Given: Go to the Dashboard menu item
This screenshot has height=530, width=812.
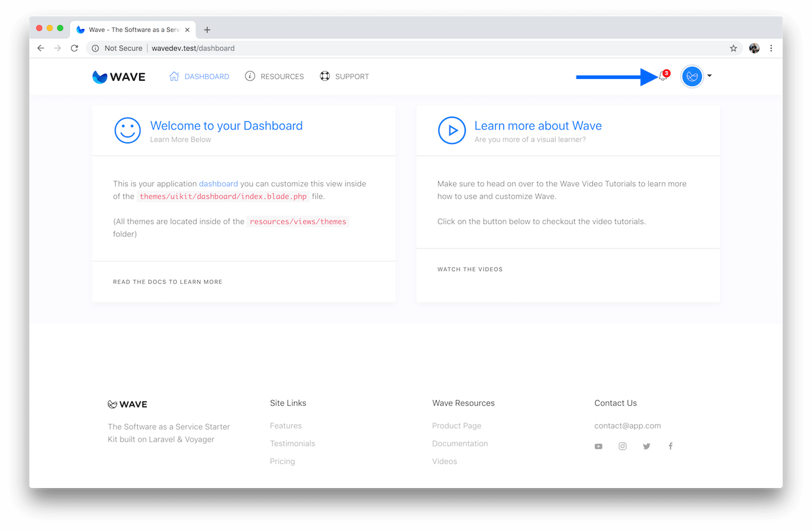Looking at the screenshot, I should pyautogui.click(x=199, y=77).
